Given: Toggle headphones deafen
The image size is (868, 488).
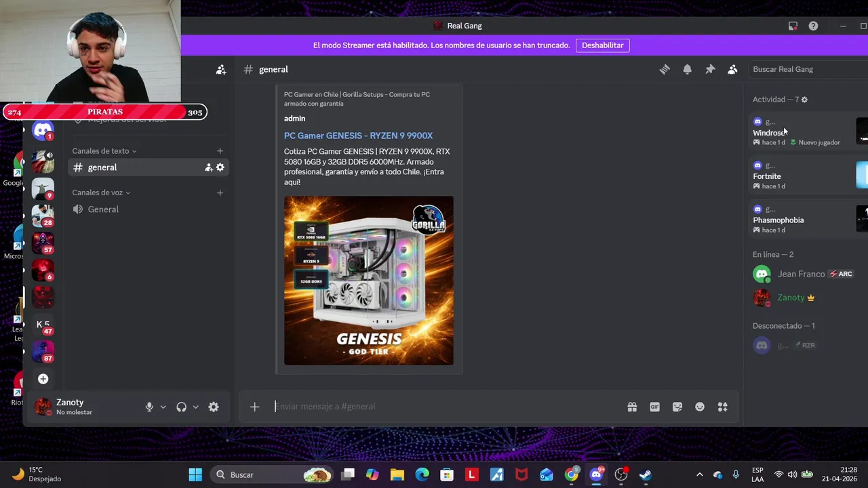Looking at the screenshot, I should pyautogui.click(x=181, y=407).
